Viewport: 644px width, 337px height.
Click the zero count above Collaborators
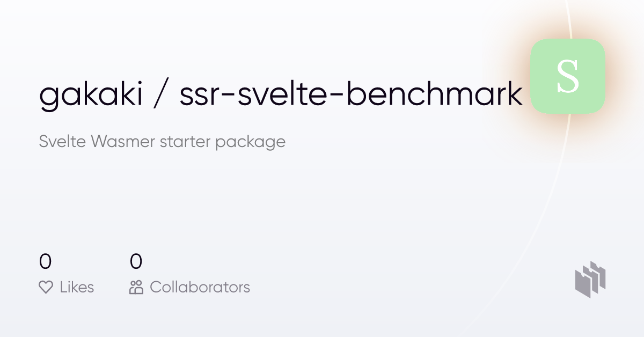tap(136, 262)
